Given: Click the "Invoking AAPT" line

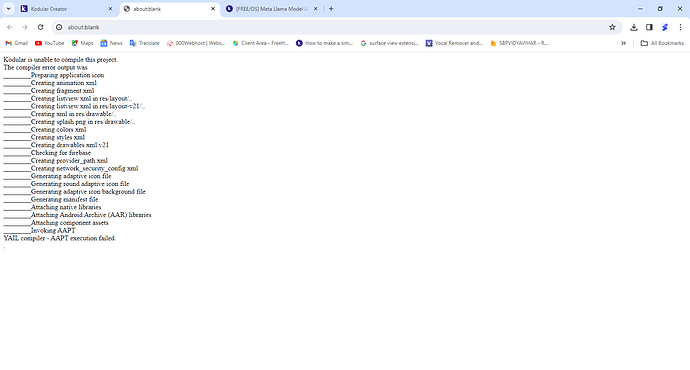Looking at the screenshot, I should pos(53,230).
